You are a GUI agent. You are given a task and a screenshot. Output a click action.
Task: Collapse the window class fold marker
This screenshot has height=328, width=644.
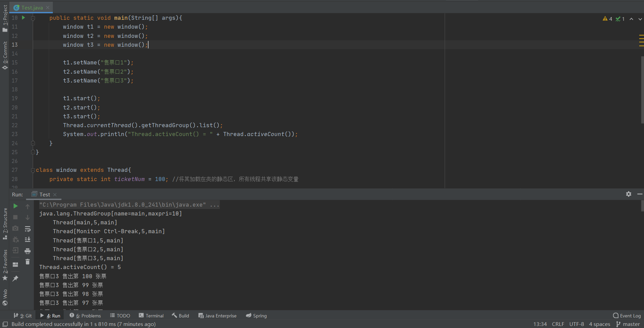click(x=33, y=170)
